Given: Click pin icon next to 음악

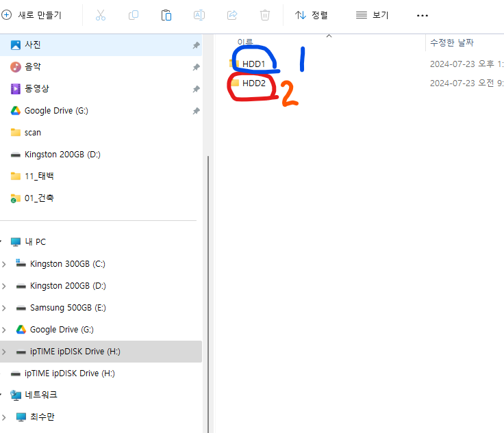Looking at the screenshot, I should [196, 67].
